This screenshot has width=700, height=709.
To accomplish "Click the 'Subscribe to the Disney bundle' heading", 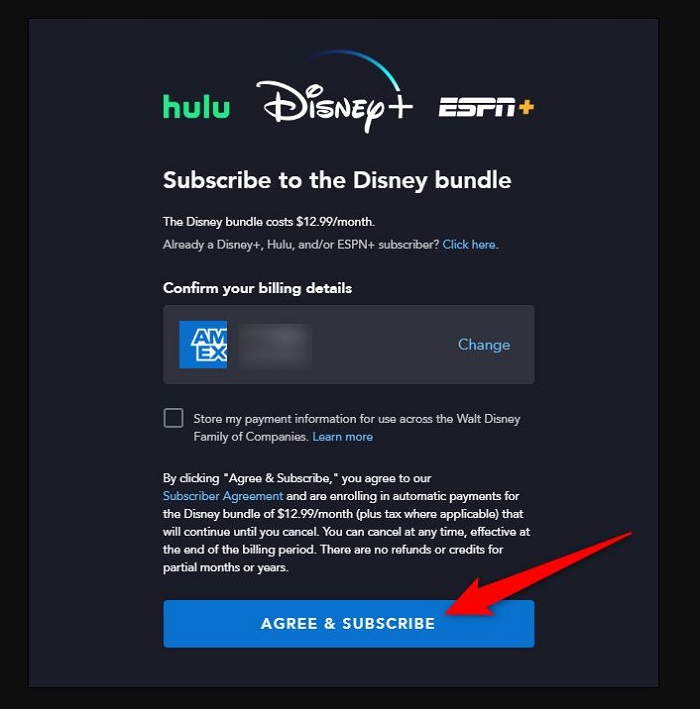I will click(x=337, y=180).
